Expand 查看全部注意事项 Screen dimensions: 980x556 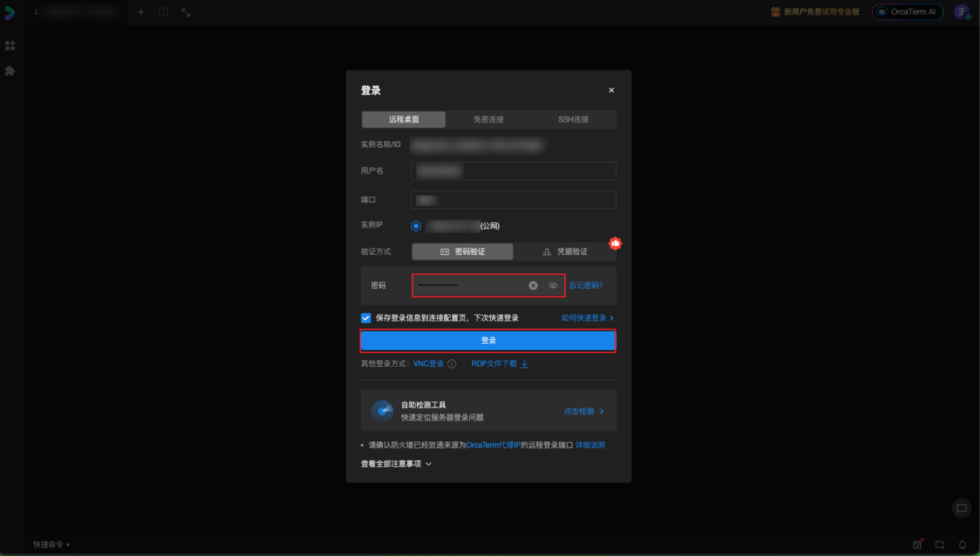[397, 463]
